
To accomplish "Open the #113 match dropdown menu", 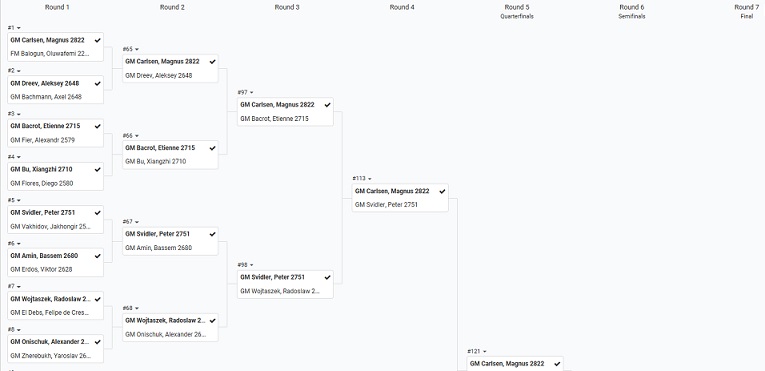I will click(x=369, y=179).
